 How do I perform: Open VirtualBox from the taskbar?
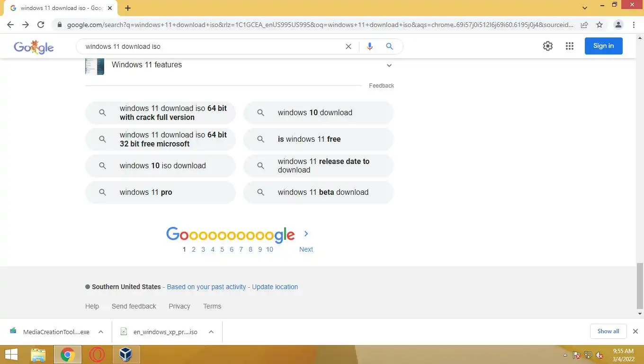click(x=126, y=355)
